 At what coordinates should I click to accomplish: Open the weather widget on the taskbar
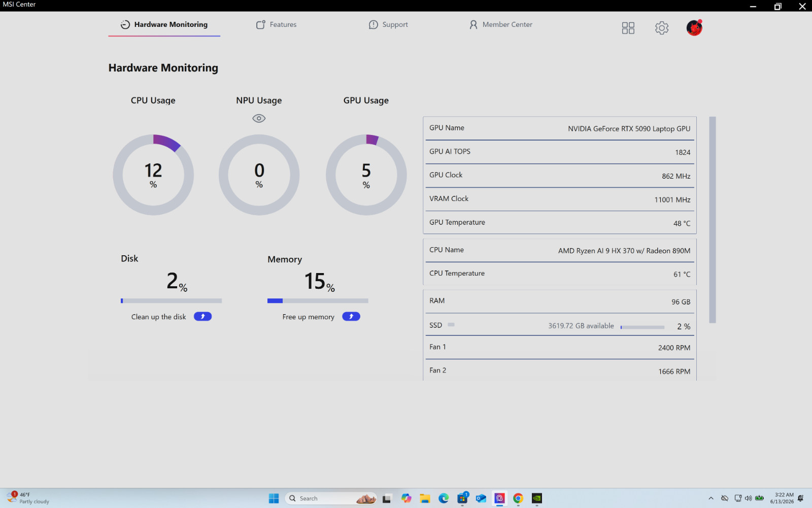click(28, 498)
